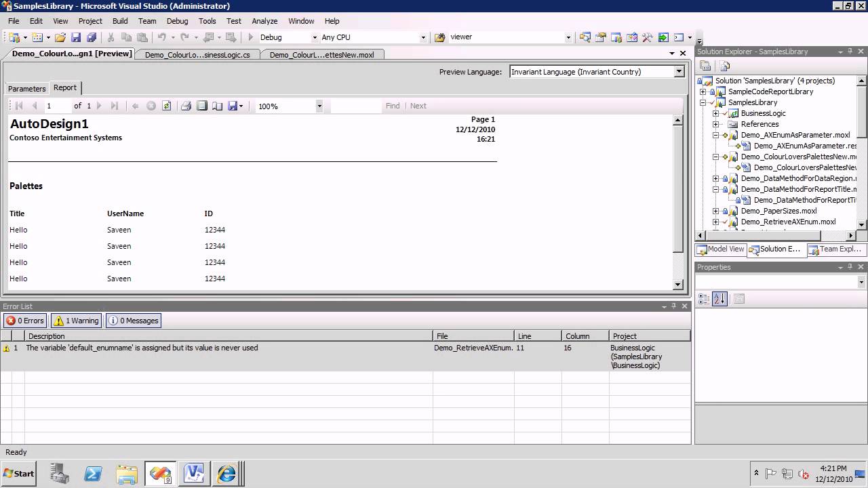
Task: Collapse the SamplesLibrary project node
Action: tap(703, 102)
